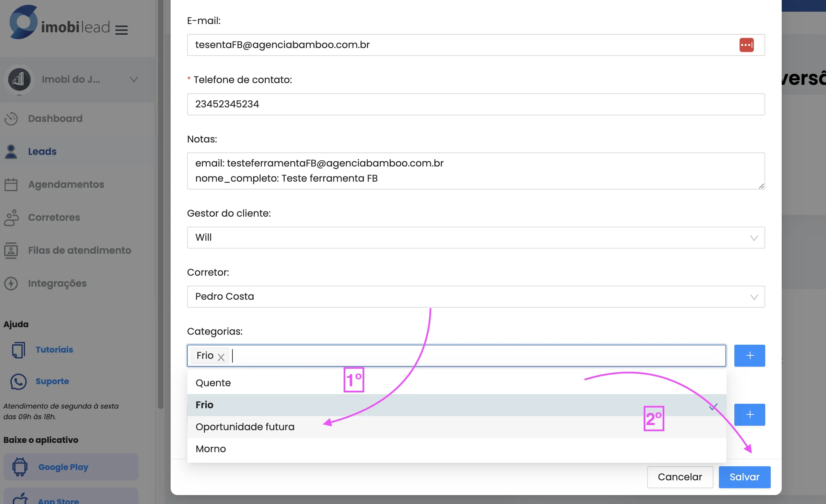Screen dimensions: 826x504
Task: Click the Cancelar button
Action: 680,477
